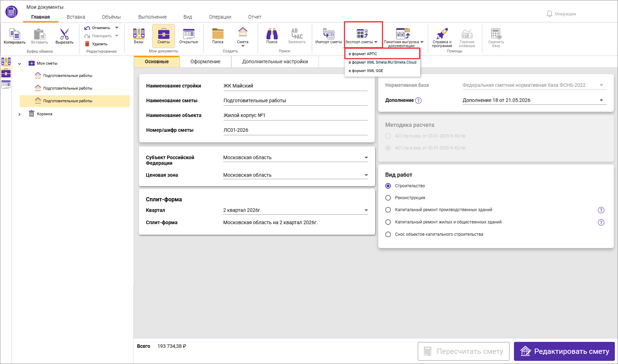Click the Поиск binoculars icon

pos(272,34)
